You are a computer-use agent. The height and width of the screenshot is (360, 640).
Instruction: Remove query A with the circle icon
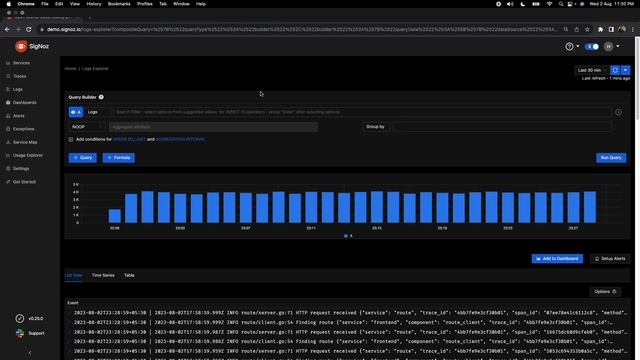pyautogui.click(x=618, y=112)
